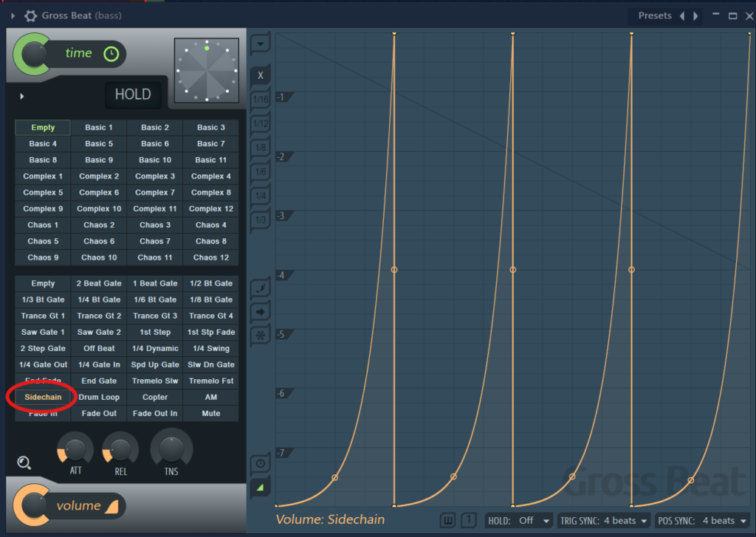Open envelope options dropdown arrow
Image resolution: width=756 pixels, height=537 pixels.
(x=260, y=44)
